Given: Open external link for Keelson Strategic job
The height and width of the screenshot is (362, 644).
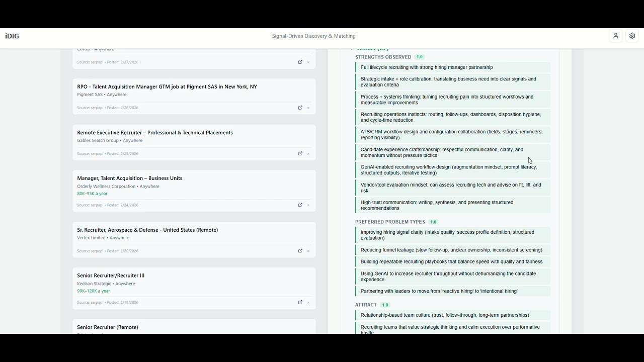Looking at the screenshot, I should [x=300, y=302].
